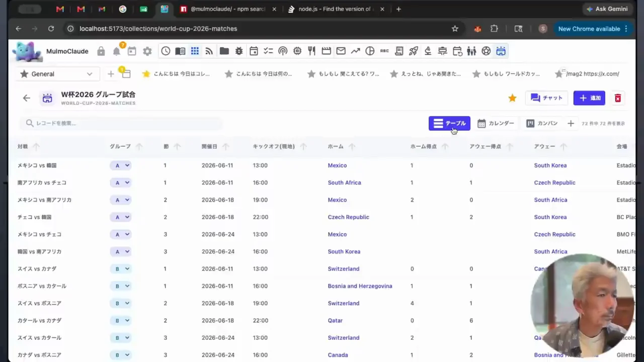Open the fork and knife icon
This screenshot has width=644, height=362.
[312, 51]
